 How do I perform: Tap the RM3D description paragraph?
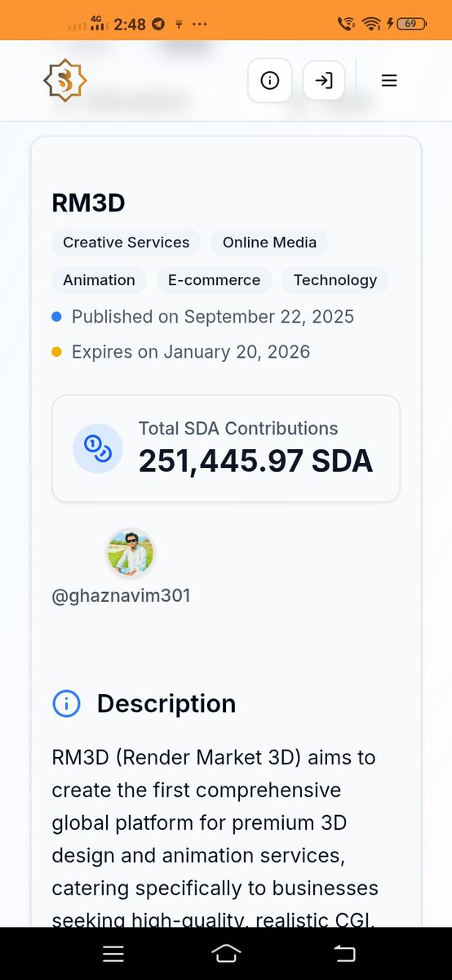tap(214, 840)
